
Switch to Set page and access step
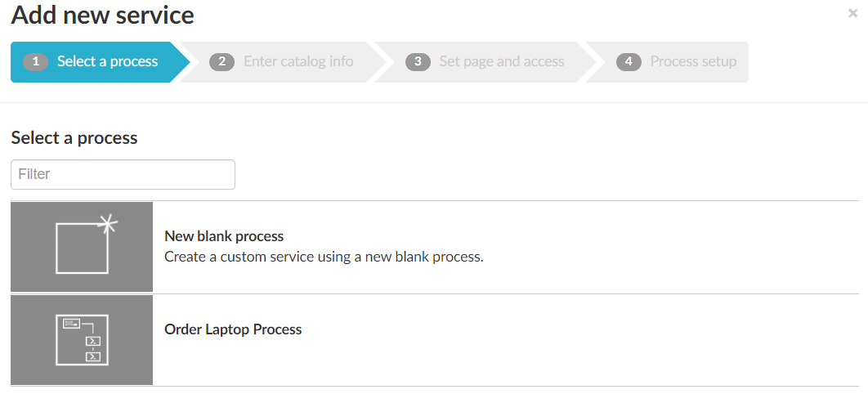click(501, 61)
